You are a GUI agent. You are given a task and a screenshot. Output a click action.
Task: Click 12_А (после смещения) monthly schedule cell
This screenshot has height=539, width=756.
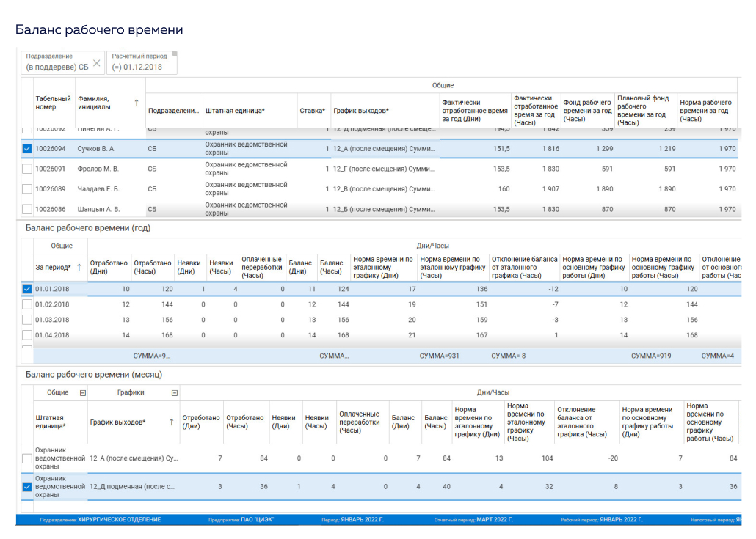click(134, 458)
